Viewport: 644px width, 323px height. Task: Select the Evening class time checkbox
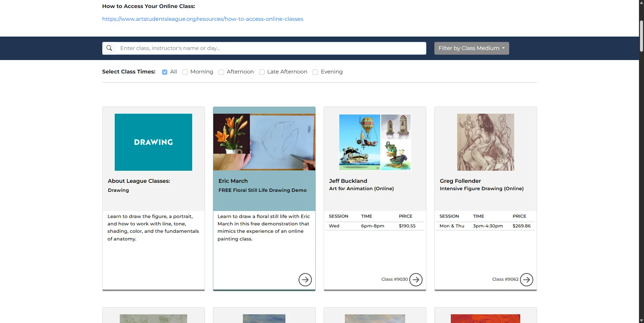tap(315, 72)
